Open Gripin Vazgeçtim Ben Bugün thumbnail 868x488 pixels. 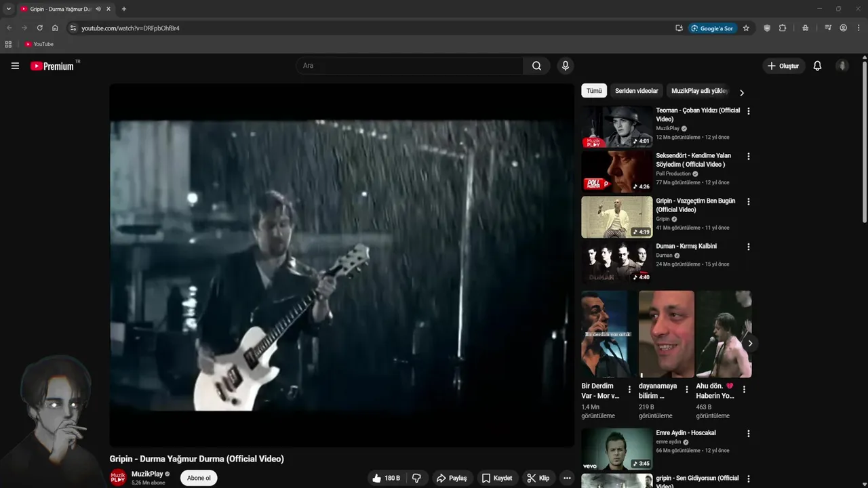coord(617,218)
